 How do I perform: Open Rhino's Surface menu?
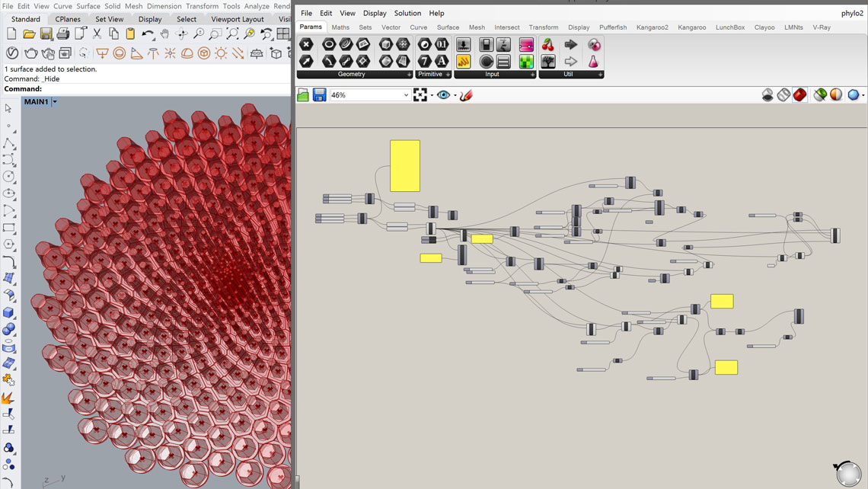click(88, 6)
